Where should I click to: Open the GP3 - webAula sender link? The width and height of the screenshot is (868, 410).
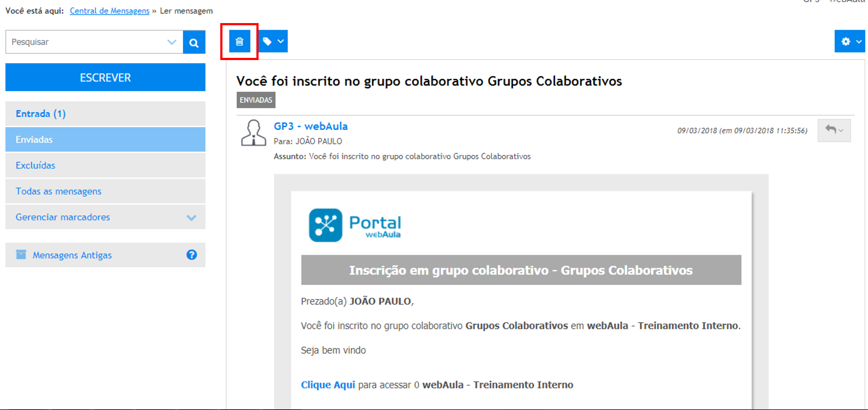point(310,126)
